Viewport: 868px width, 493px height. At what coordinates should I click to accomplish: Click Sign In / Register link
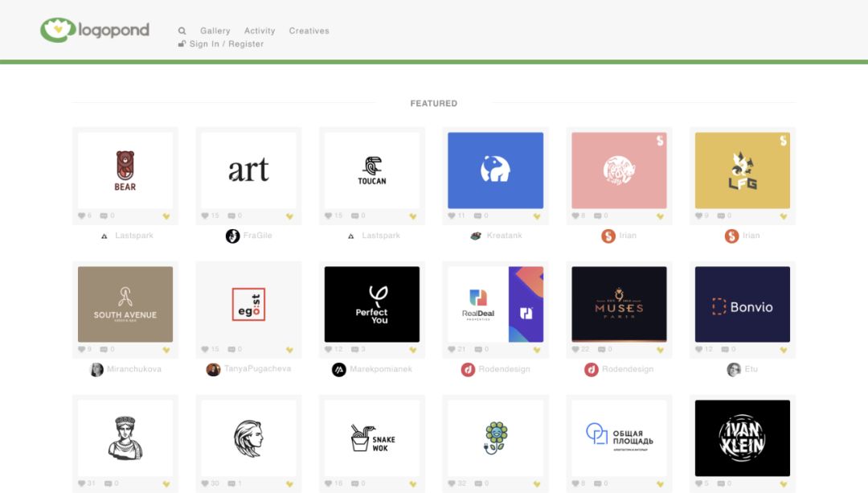[227, 44]
